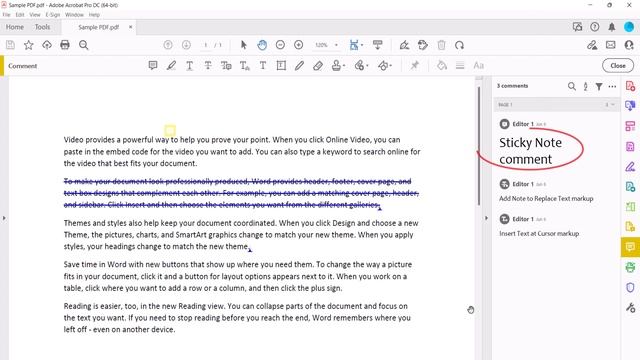
Task: Open text properties Aa
Action: tap(478, 65)
